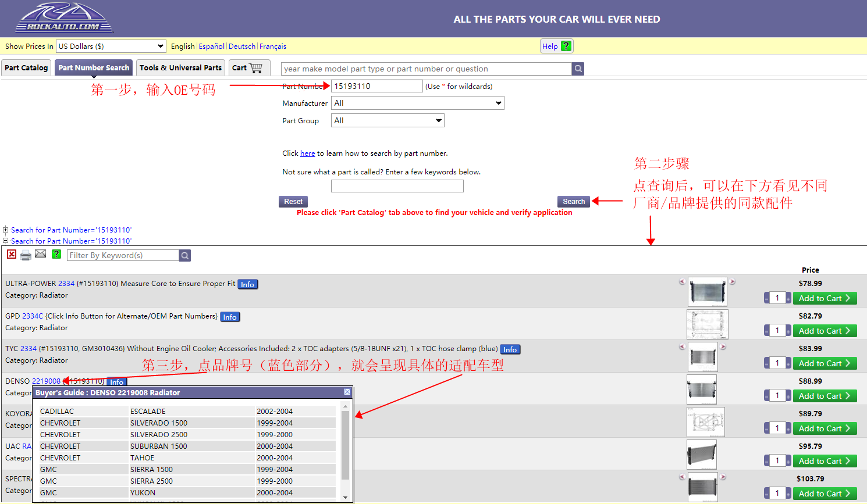Click Info button for DENSO 2219008
This screenshot has width=867, height=504.
pos(117,382)
